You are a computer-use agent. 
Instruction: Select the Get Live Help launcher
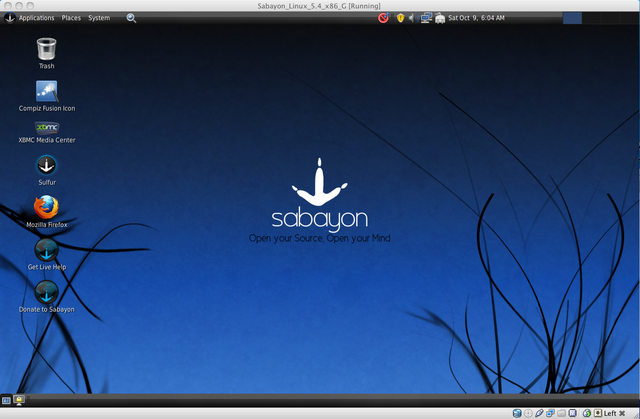[47, 255]
